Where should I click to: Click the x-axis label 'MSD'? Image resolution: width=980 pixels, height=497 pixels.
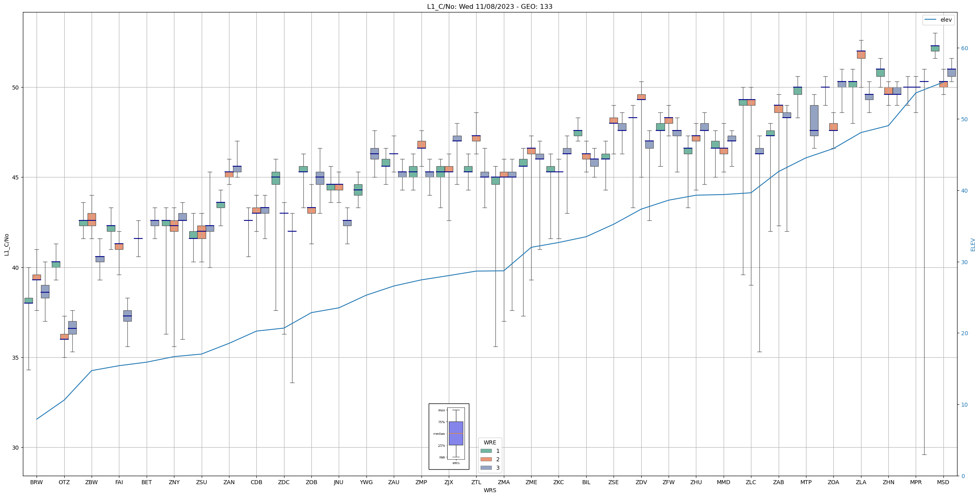click(x=943, y=482)
